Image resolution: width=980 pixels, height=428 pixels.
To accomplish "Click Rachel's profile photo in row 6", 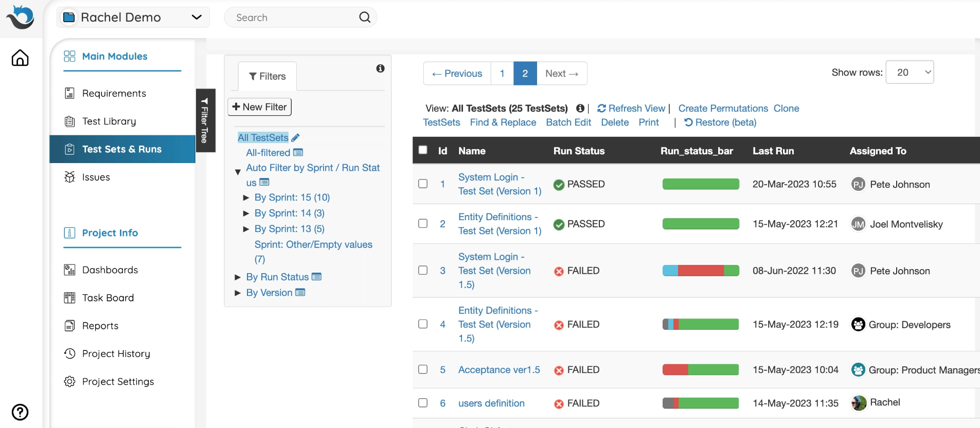I will pyautogui.click(x=859, y=403).
